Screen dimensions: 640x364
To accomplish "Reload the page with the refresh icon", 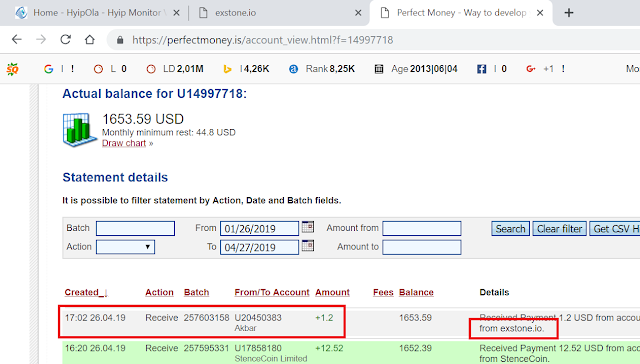I will coord(65,40).
